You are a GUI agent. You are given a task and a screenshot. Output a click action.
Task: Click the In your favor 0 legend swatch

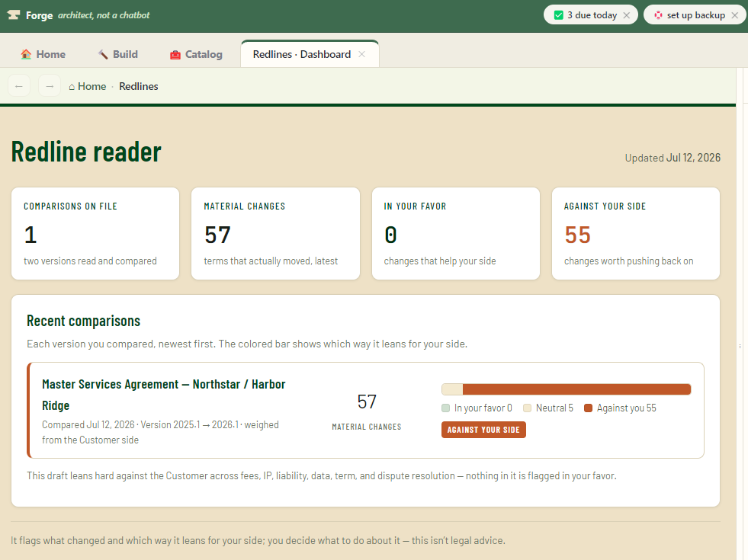(445, 408)
